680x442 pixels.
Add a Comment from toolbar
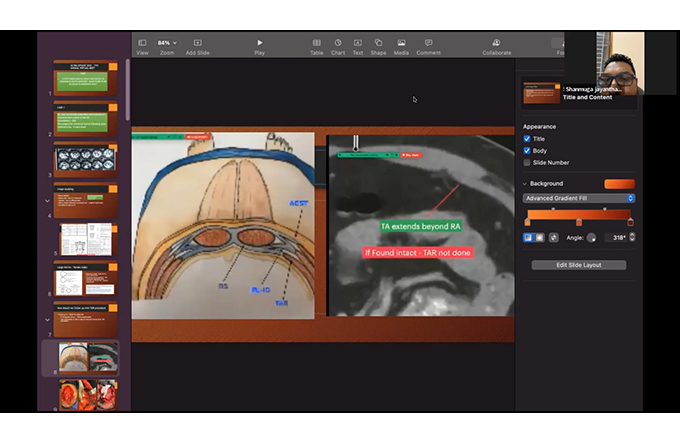click(428, 47)
